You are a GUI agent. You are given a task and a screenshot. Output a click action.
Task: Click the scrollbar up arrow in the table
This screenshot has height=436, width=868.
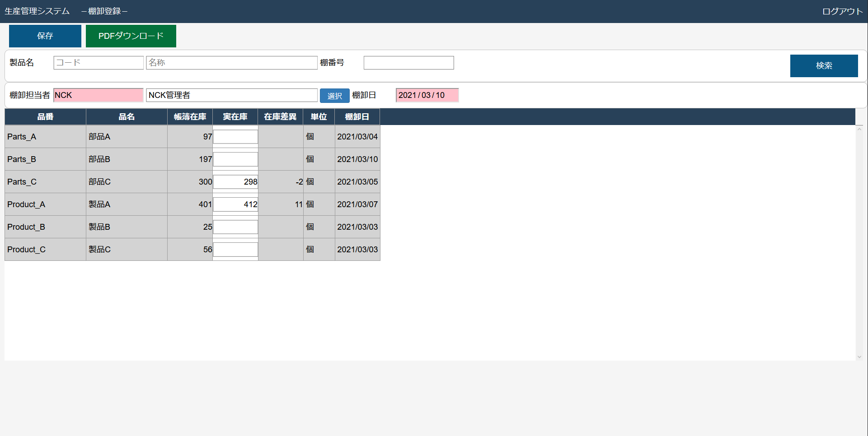(x=859, y=130)
